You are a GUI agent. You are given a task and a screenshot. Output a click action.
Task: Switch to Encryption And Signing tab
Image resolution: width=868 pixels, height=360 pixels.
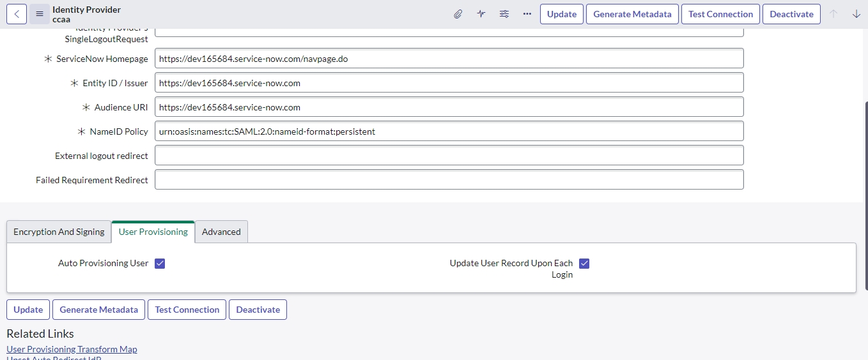[x=59, y=232]
